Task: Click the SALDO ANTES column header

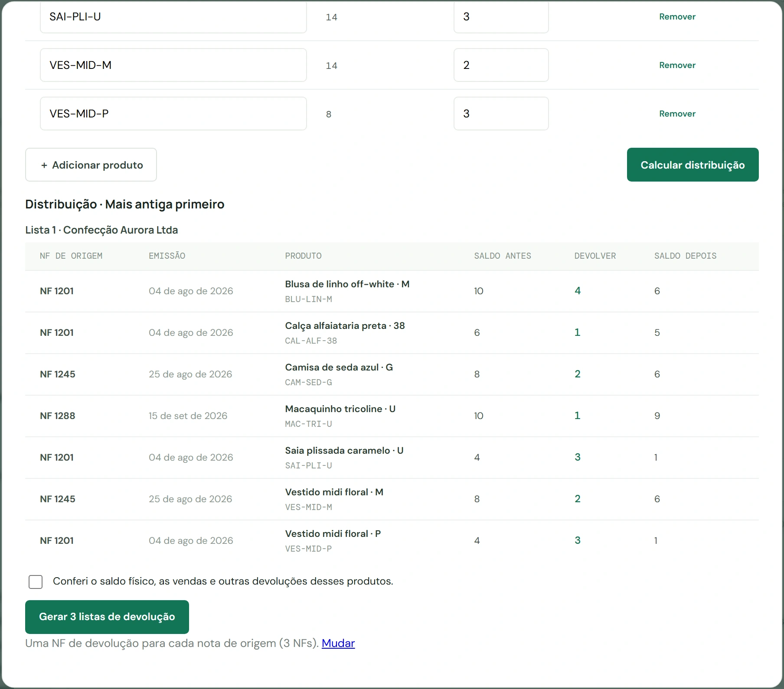Action: (x=503, y=256)
